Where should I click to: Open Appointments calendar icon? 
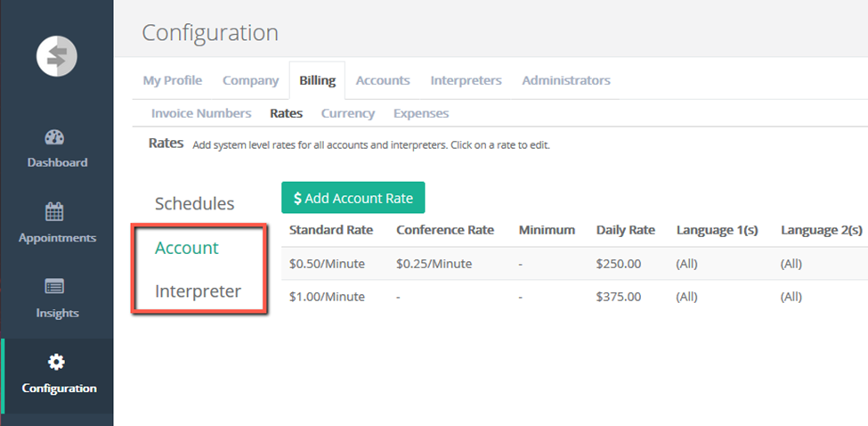(x=56, y=212)
